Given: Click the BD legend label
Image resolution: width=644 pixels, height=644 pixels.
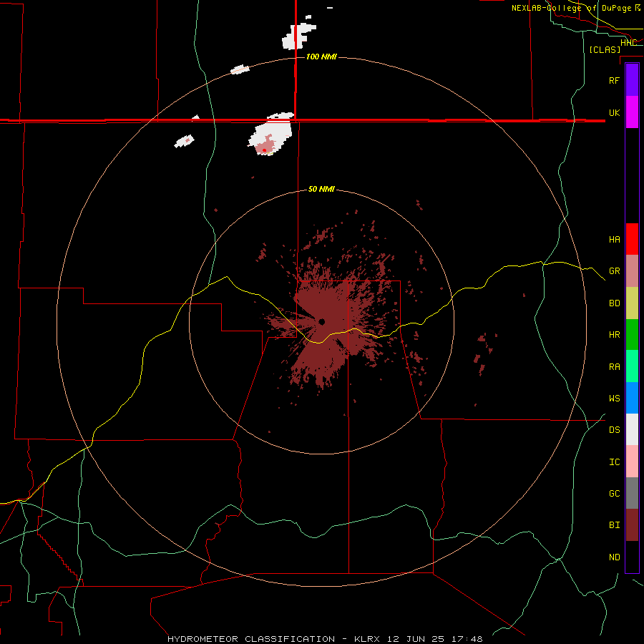Looking at the screenshot, I should (x=614, y=303).
